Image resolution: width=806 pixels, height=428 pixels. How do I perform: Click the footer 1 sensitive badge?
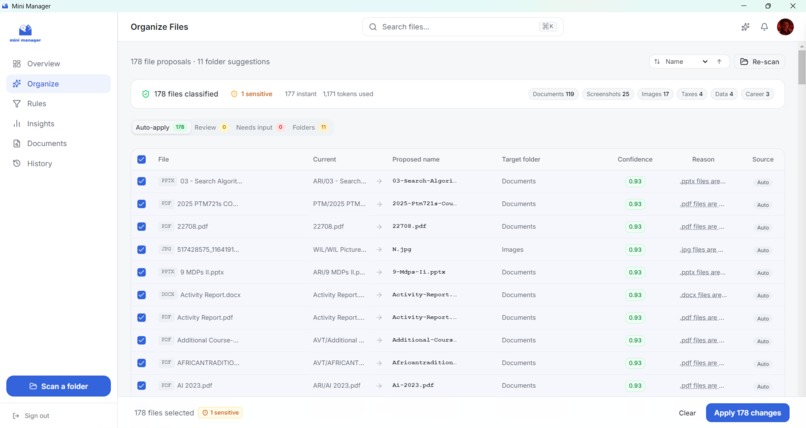point(221,413)
